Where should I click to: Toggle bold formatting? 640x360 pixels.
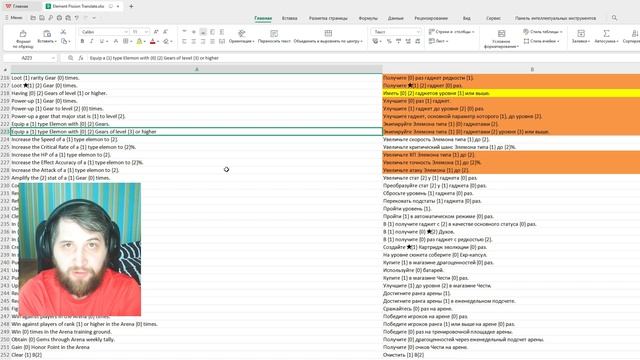[x=82, y=41]
